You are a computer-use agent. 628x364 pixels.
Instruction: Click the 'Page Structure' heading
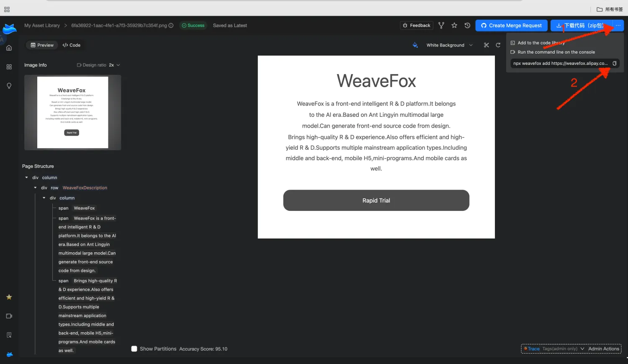point(38,167)
